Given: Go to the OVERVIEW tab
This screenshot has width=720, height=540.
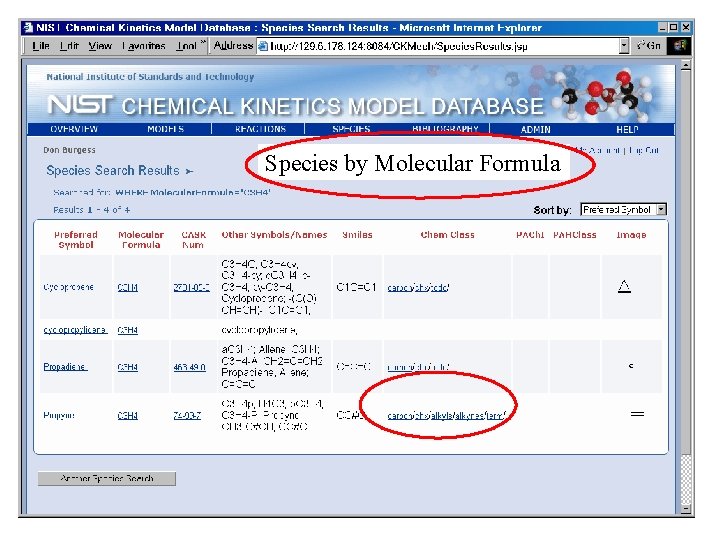Looking at the screenshot, I should [74, 129].
